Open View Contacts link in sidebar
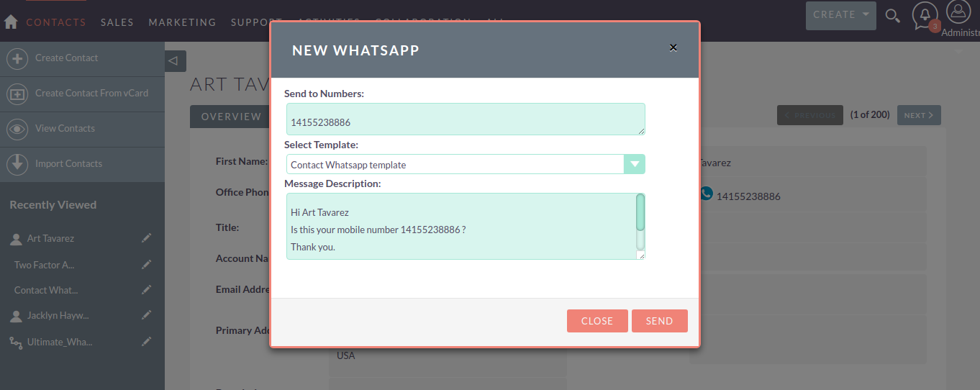The width and height of the screenshot is (980, 390). tap(65, 128)
